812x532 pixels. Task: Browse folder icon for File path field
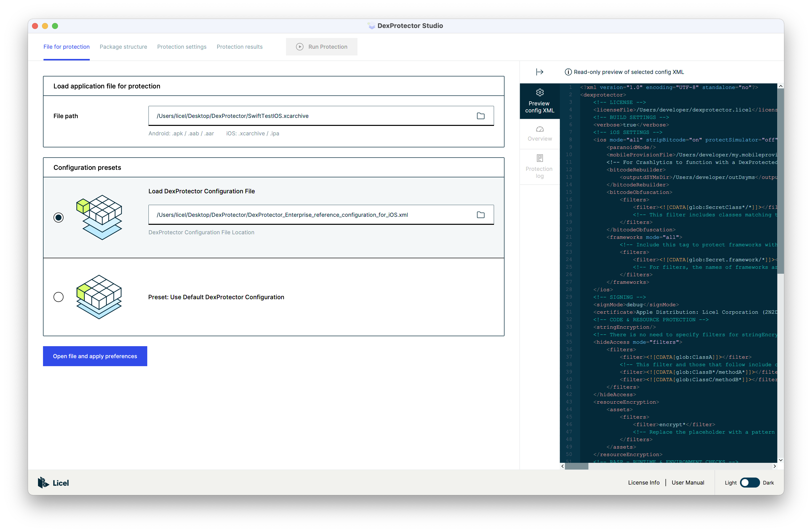[480, 116]
